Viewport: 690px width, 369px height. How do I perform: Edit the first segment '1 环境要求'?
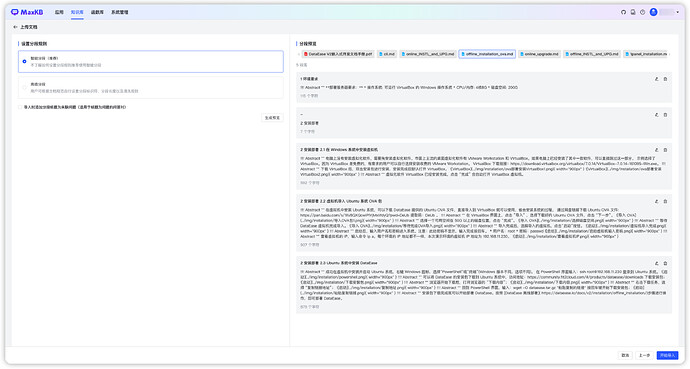click(657, 79)
